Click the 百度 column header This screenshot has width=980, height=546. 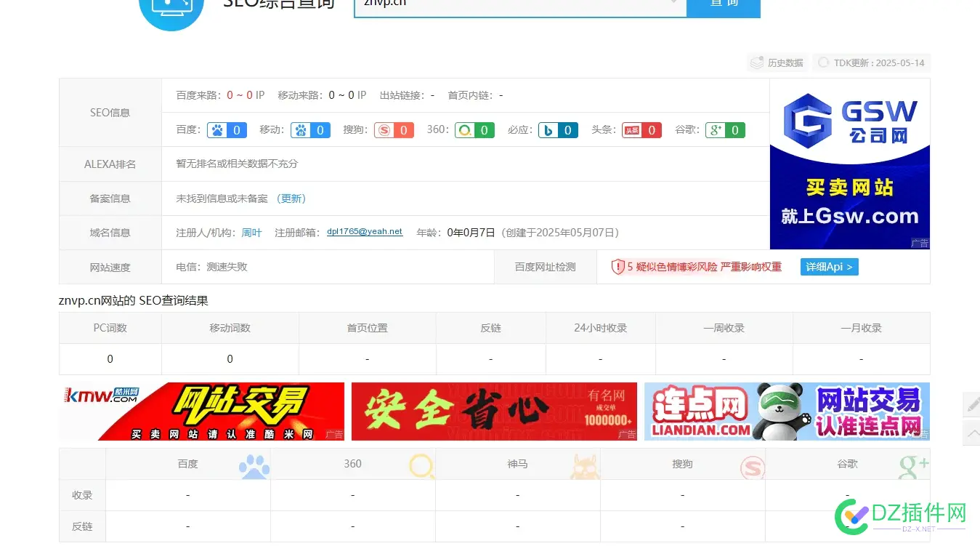[187, 464]
